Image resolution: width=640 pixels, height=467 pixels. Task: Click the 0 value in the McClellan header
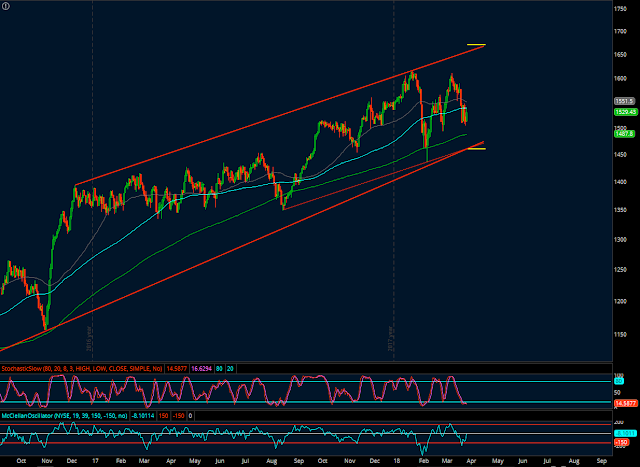[x=191, y=416]
